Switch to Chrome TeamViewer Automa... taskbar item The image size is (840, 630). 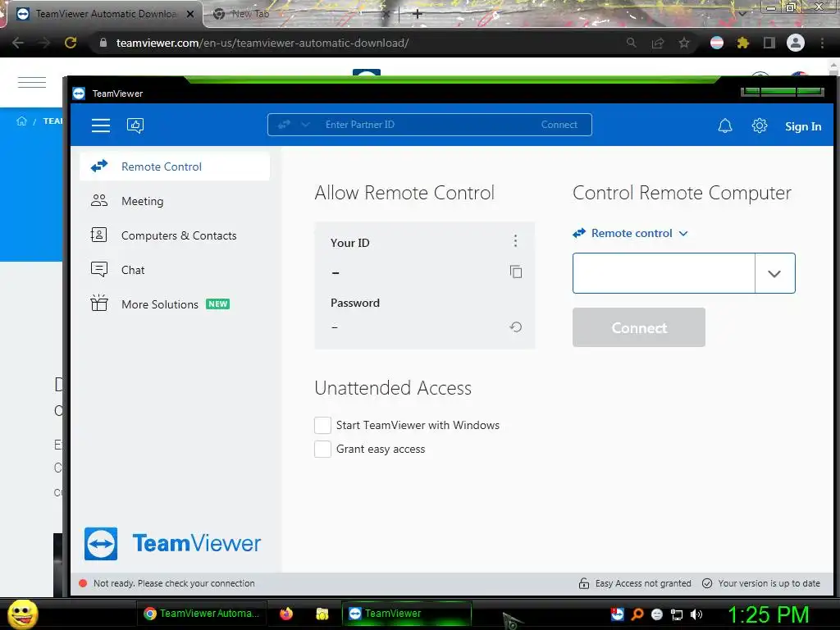pyautogui.click(x=202, y=614)
